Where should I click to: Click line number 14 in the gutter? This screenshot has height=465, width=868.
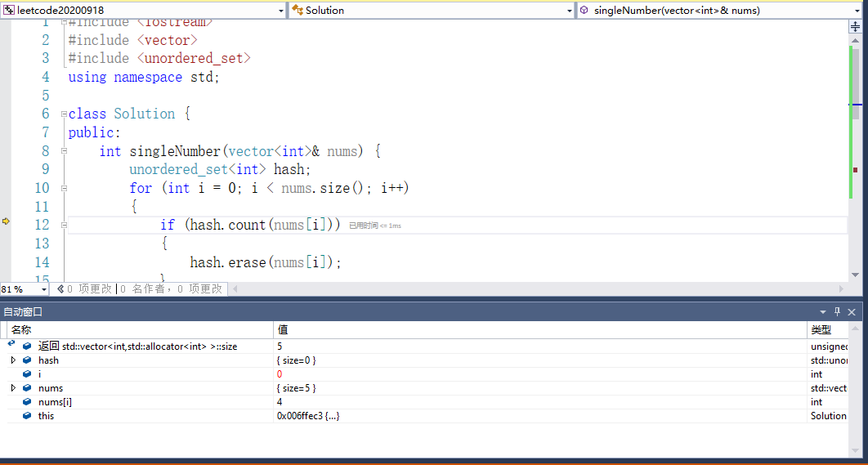point(42,262)
